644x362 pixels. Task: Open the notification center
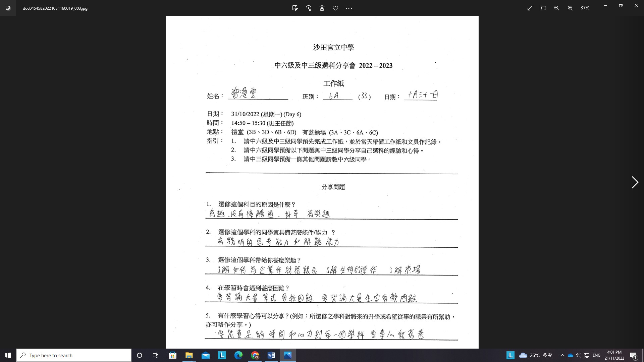point(634,355)
